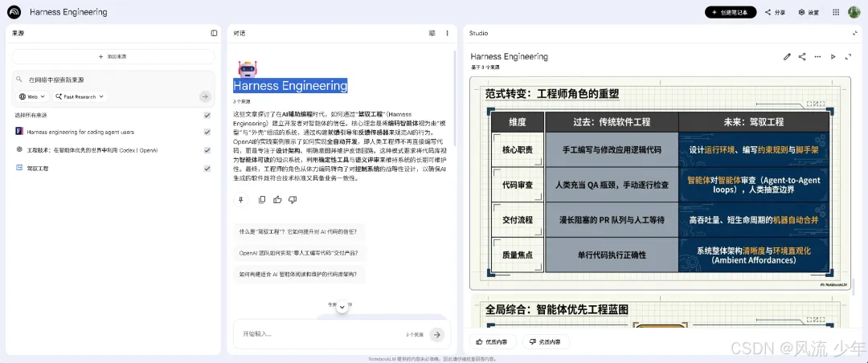Open the Google apps grid icon

(836, 12)
